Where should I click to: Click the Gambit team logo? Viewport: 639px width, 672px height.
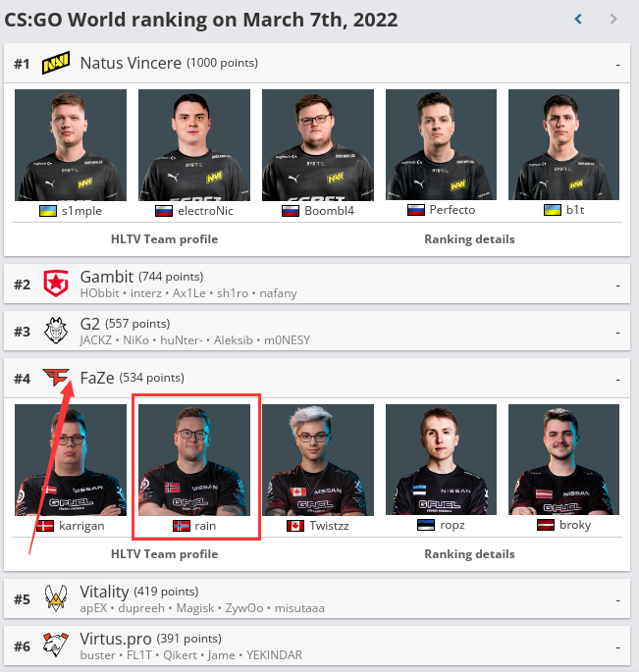[x=56, y=284]
